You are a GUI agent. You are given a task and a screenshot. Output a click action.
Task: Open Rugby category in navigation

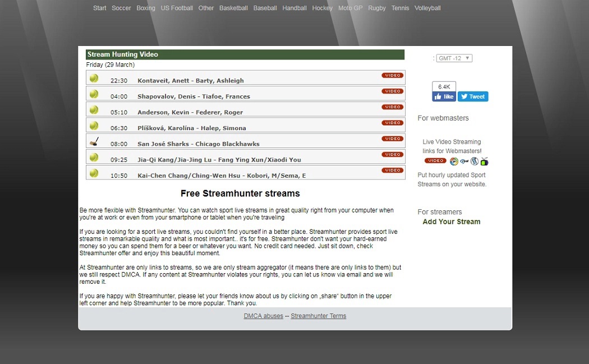pos(377,8)
